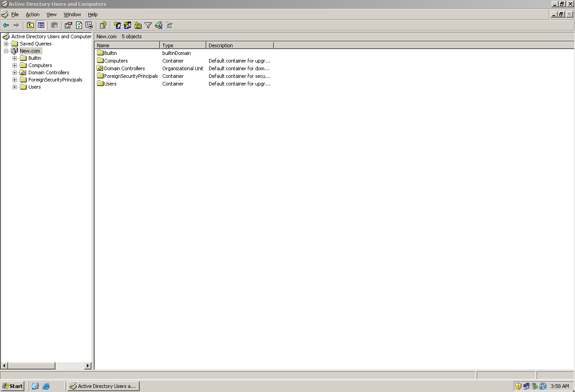Launch Internet Explorer from quick launch
This screenshot has width=575, height=392.
[x=46, y=386]
